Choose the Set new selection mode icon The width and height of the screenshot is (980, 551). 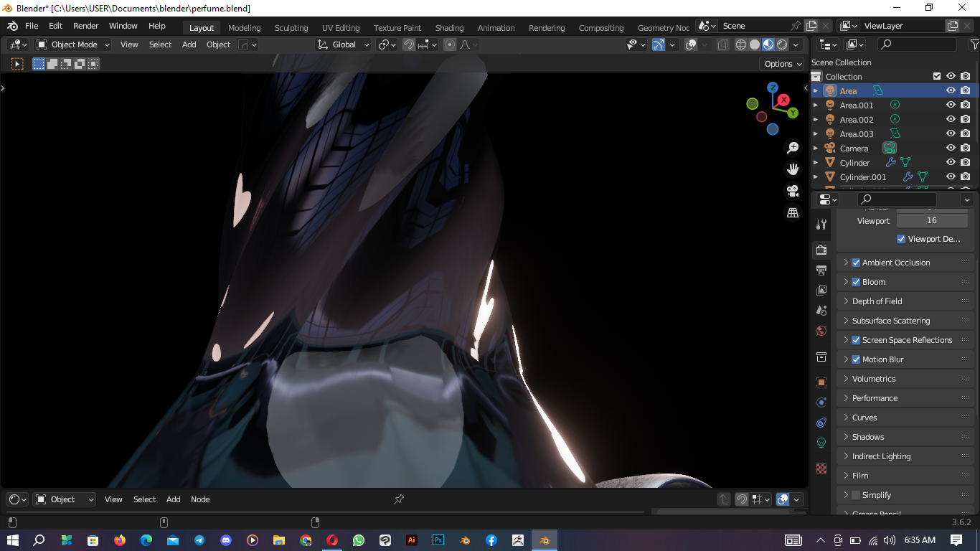pos(39,64)
